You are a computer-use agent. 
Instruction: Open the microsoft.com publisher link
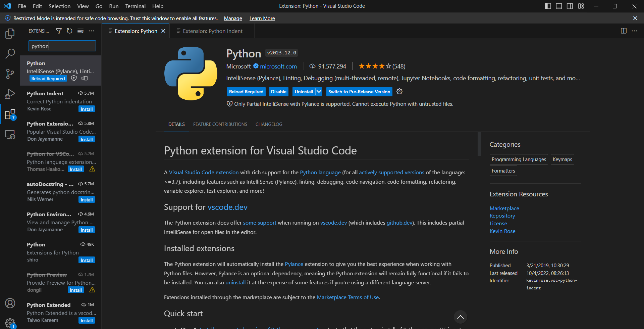(x=278, y=66)
